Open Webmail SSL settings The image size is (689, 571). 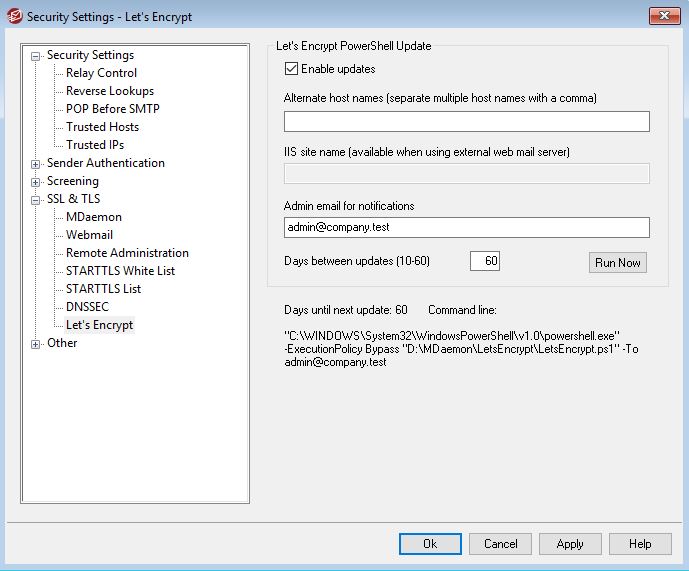pyautogui.click(x=90, y=235)
